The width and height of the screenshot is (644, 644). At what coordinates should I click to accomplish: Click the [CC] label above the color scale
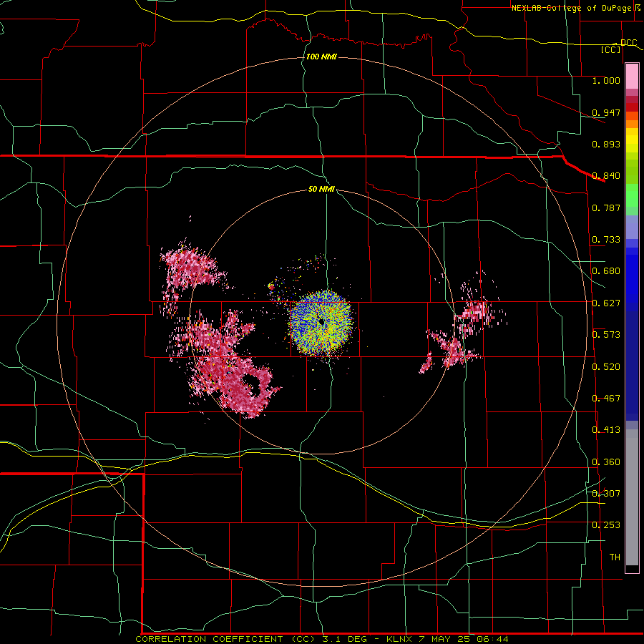[x=611, y=49]
